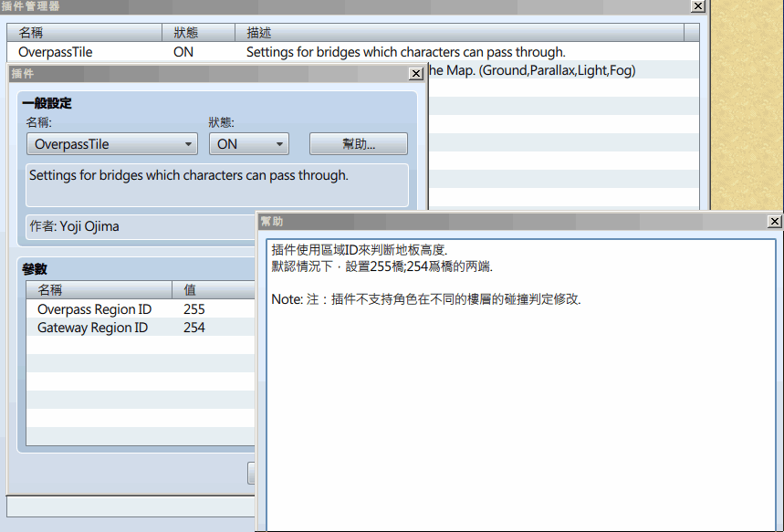
Task: Click the value 254 in parameters
Action: click(x=194, y=328)
